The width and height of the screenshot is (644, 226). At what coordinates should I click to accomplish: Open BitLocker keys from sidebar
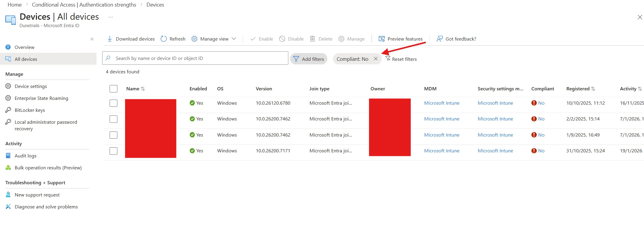tap(29, 110)
